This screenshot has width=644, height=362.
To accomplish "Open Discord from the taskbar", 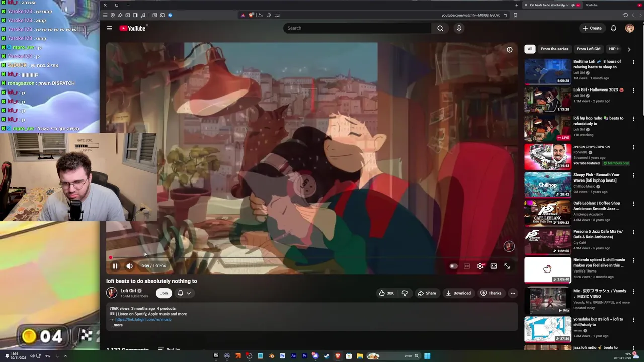I will point(315,356).
